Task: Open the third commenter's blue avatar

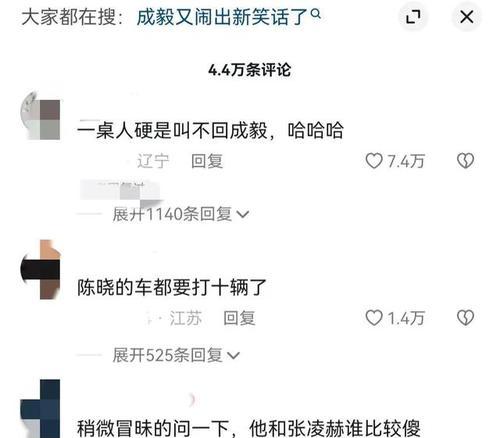Action: tap(40, 409)
